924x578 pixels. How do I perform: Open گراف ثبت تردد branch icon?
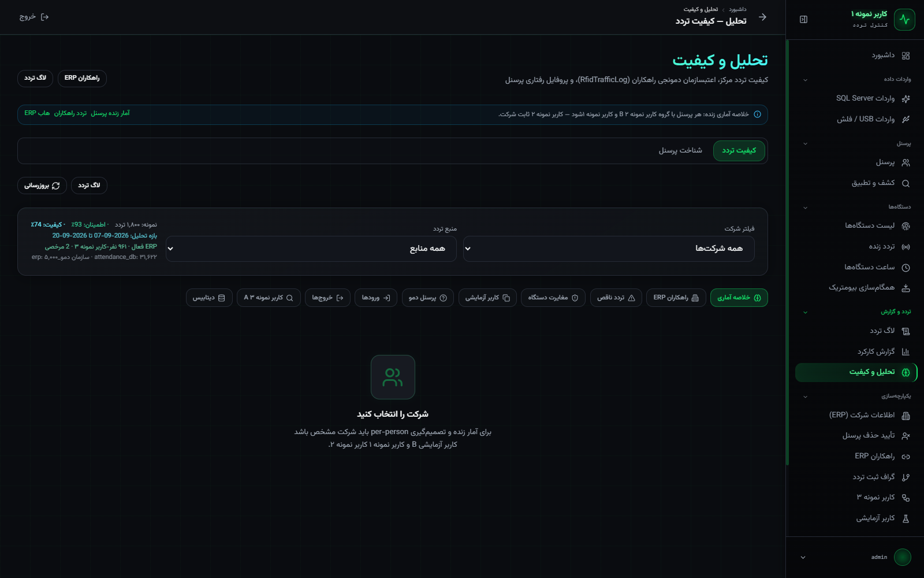(906, 477)
